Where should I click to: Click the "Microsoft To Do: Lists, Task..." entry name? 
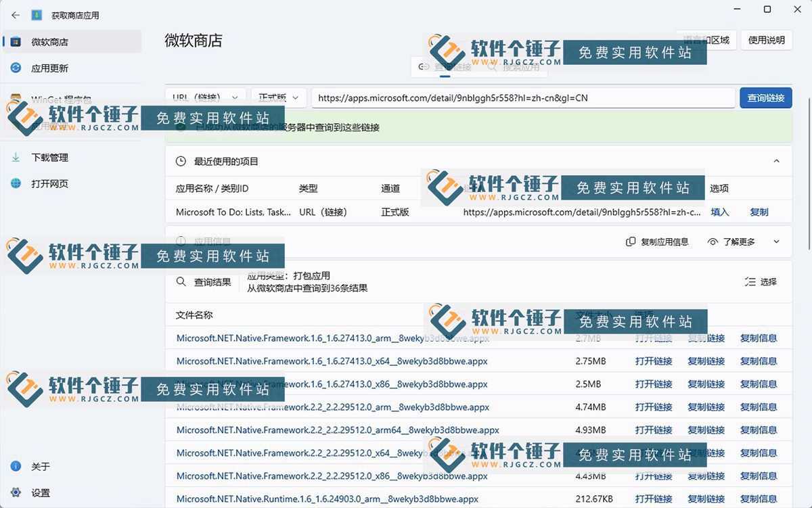[233, 212]
